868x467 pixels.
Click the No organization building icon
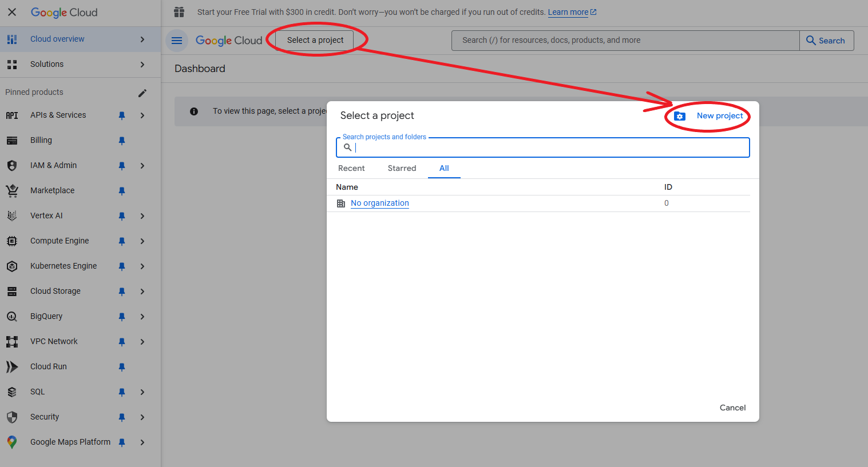[x=341, y=203]
